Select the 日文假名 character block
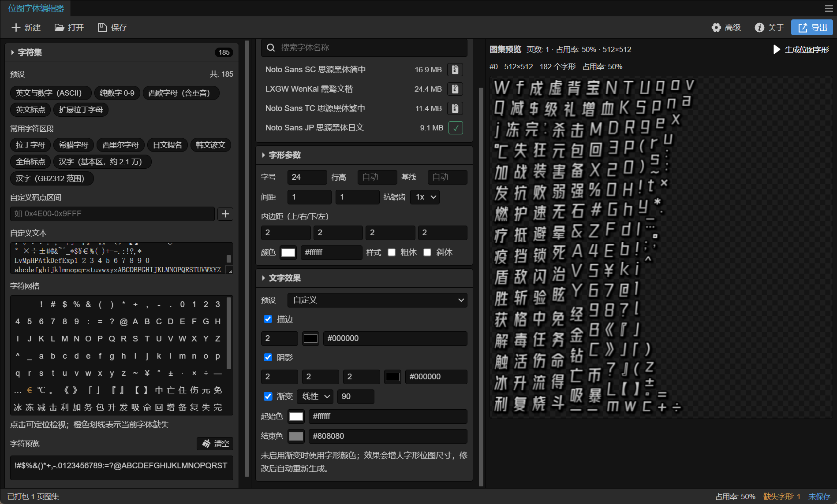 pyautogui.click(x=168, y=145)
